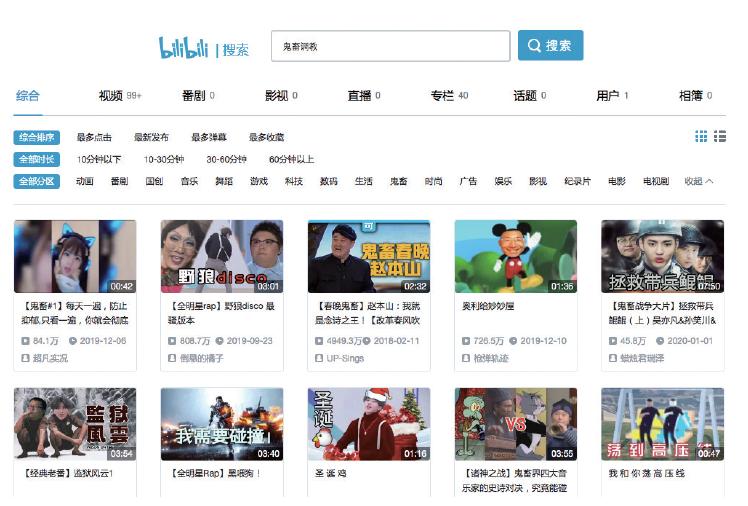Open the 综合 tab

(x=28, y=96)
